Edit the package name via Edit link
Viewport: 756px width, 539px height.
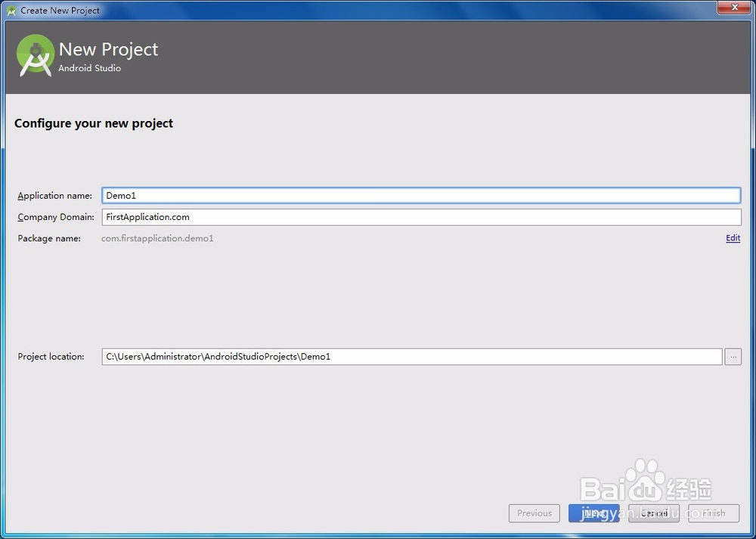click(733, 237)
